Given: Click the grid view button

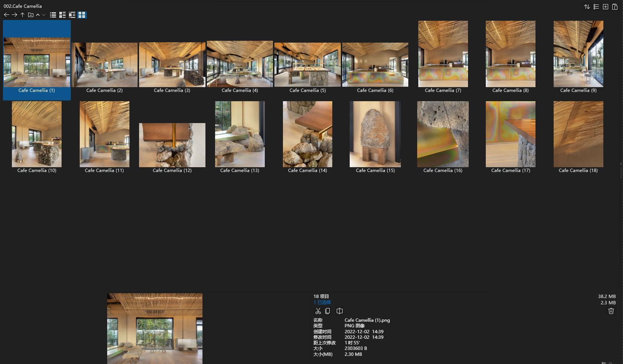Looking at the screenshot, I should coord(82,15).
